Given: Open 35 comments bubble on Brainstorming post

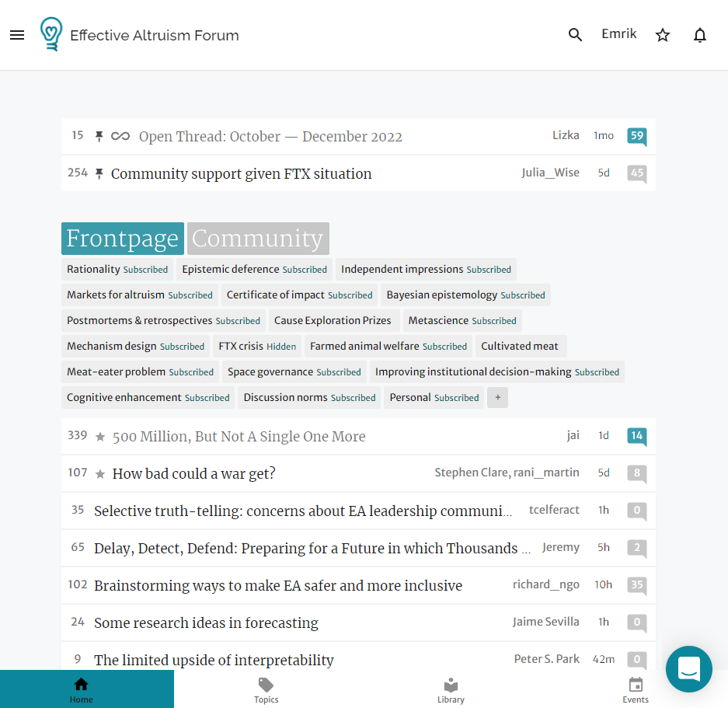Looking at the screenshot, I should (636, 585).
